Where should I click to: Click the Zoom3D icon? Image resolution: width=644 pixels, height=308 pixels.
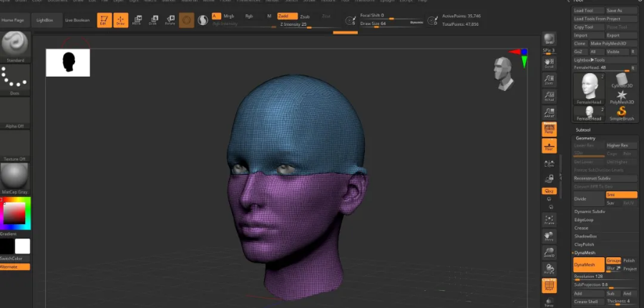(x=549, y=252)
